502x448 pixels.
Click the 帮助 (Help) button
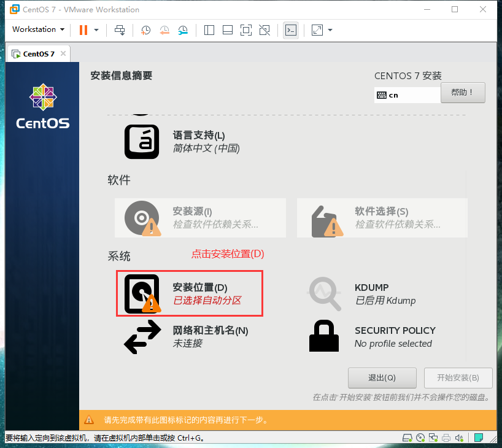pyautogui.click(x=463, y=92)
